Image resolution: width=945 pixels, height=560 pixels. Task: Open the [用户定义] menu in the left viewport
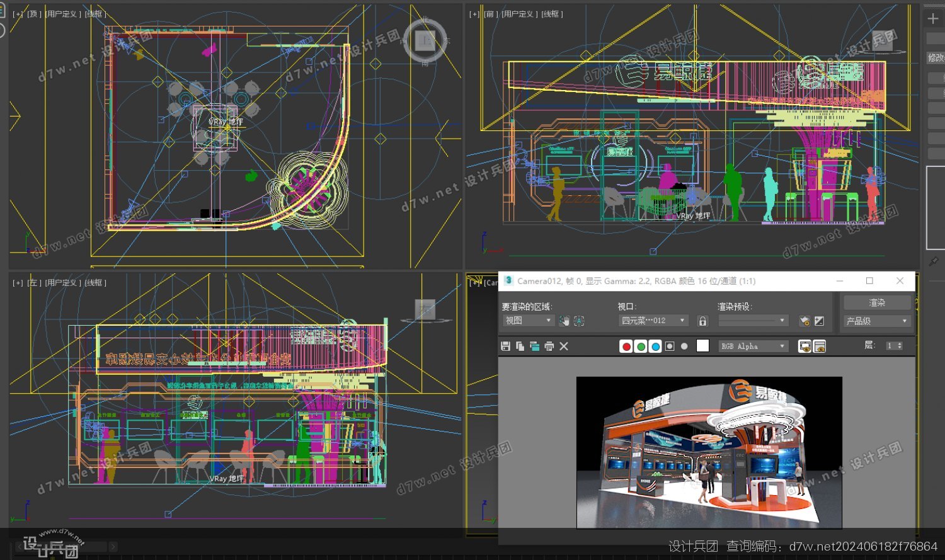(x=63, y=283)
